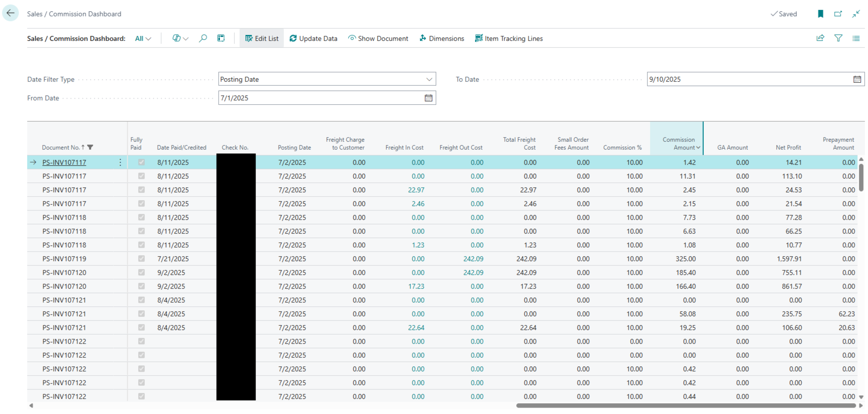The height and width of the screenshot is (414, 868).
Task: Toggle the filter pane funnel icon
Action: tap(838, 38)
